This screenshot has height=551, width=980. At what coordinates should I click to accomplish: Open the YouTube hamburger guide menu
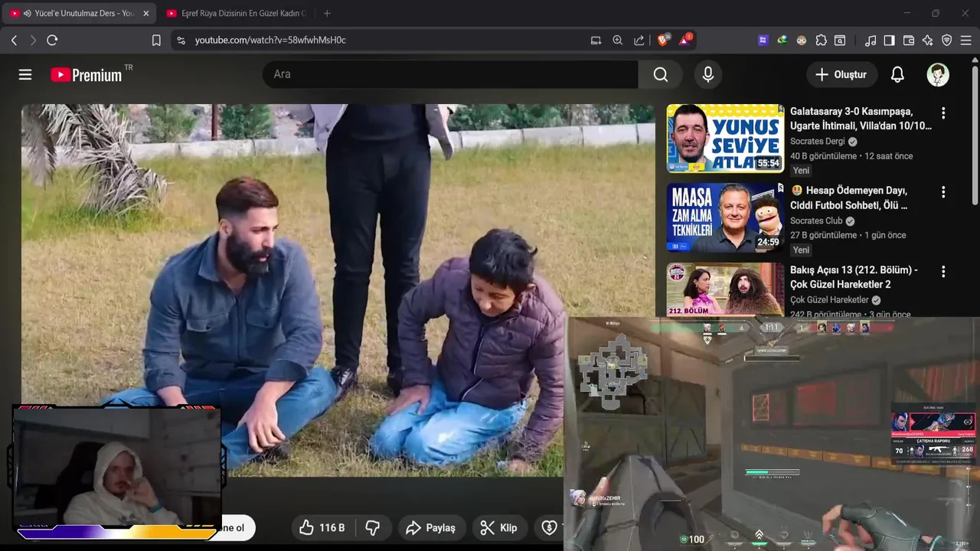[x=25, y=74]
